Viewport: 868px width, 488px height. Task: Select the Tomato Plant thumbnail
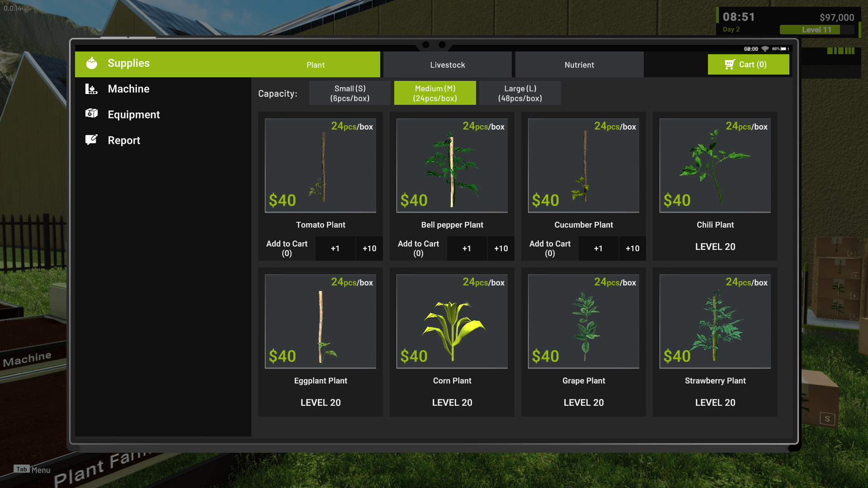pyautogui.click(x=321, y=165)
